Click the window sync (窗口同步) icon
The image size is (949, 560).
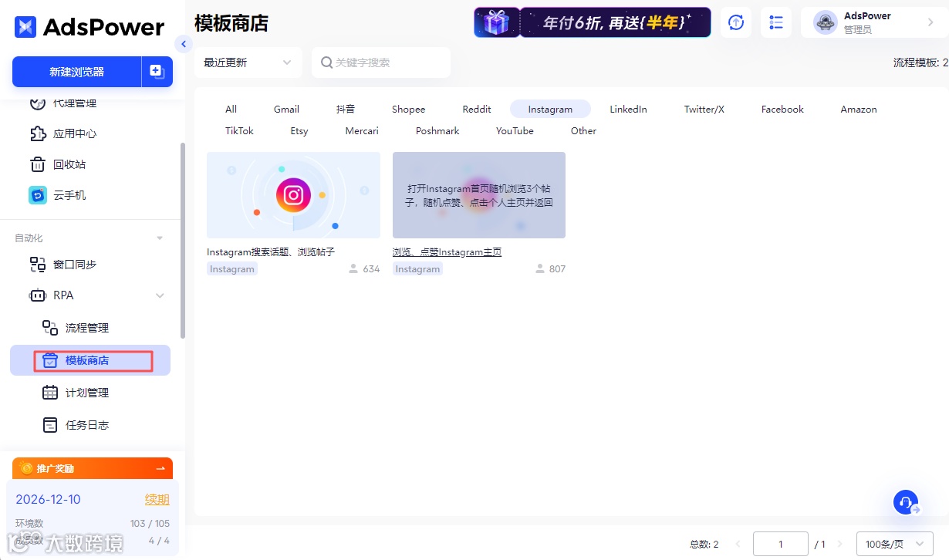[x=38, y=265]
